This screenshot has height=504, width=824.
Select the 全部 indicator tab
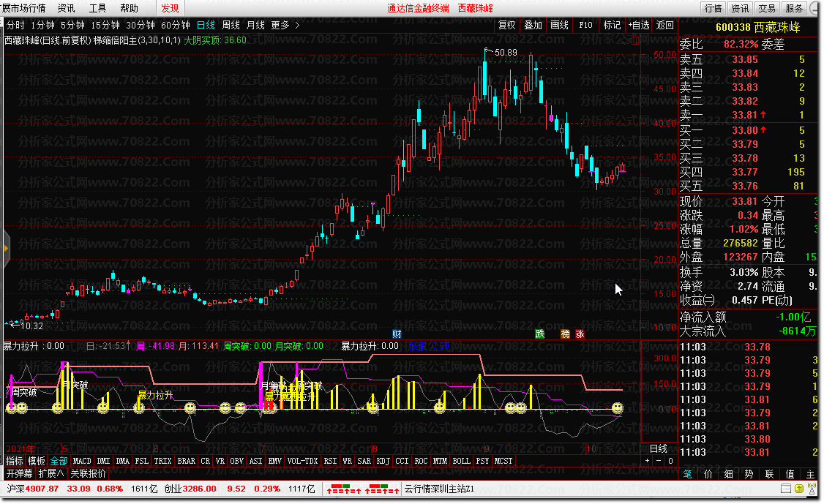59,461
